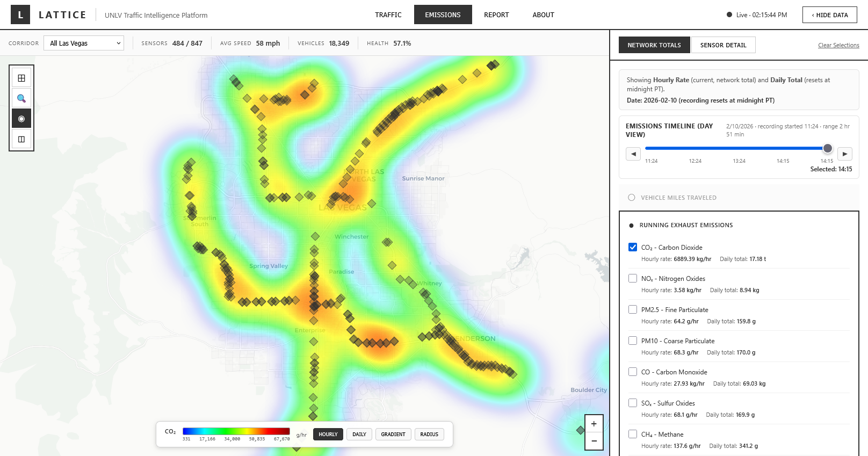This screenshot has height=456, width=868.
Task: Click the grid layout map tool icon
Action: (21, 78)
